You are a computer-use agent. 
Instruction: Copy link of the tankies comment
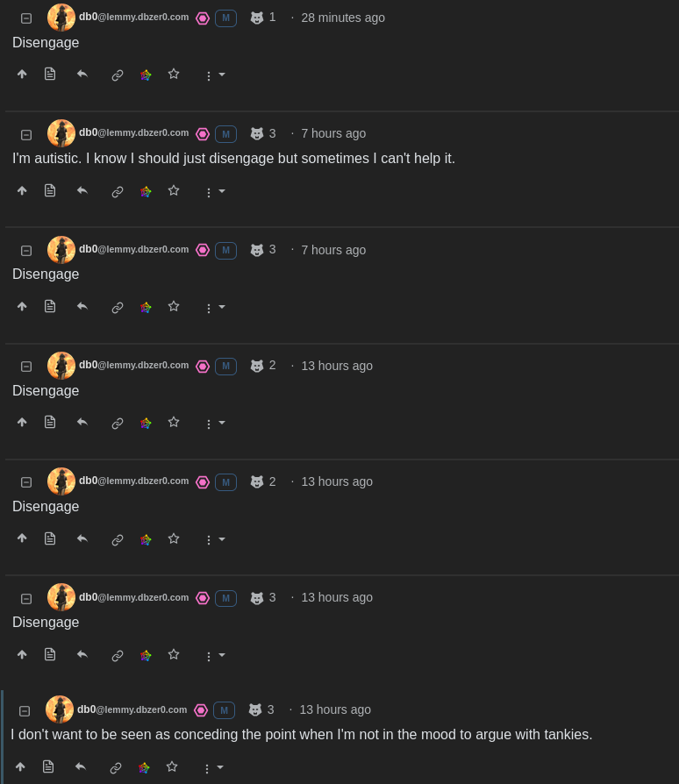[116, 767]
